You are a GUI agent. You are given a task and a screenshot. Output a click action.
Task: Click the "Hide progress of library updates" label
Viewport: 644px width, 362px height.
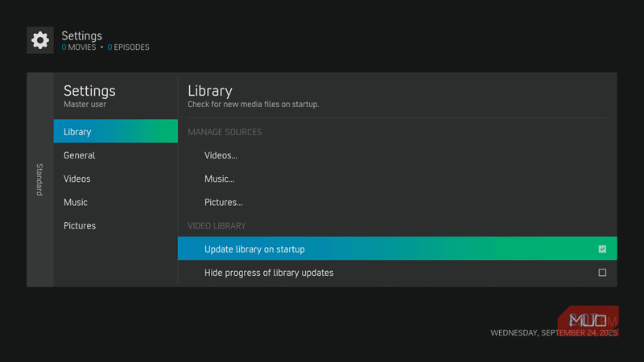(269, 273)
